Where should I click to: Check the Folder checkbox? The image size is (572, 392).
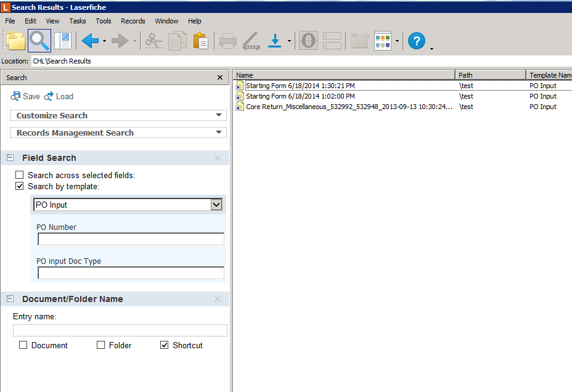click(100, 345)
